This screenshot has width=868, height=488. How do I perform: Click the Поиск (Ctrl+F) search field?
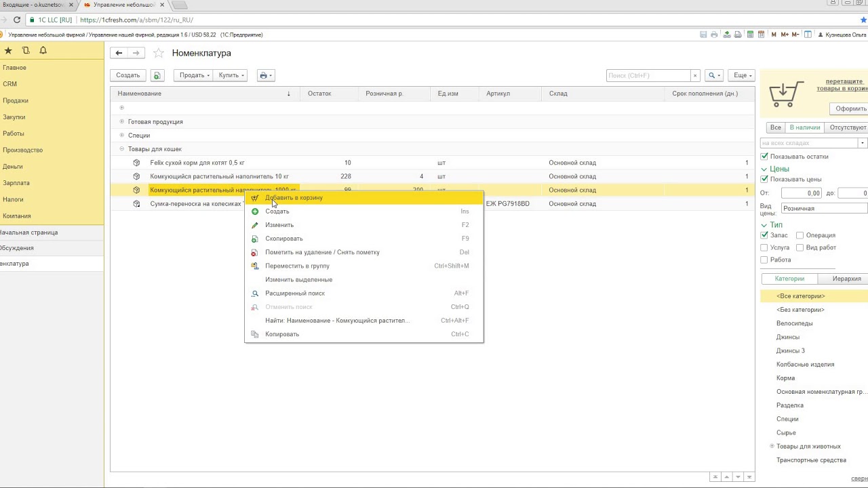pyautogui.click(x=648, y=75)
